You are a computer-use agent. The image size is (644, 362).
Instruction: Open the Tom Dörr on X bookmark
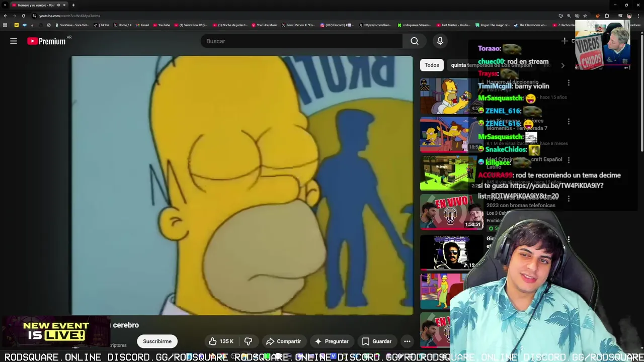tap(299, 25)
